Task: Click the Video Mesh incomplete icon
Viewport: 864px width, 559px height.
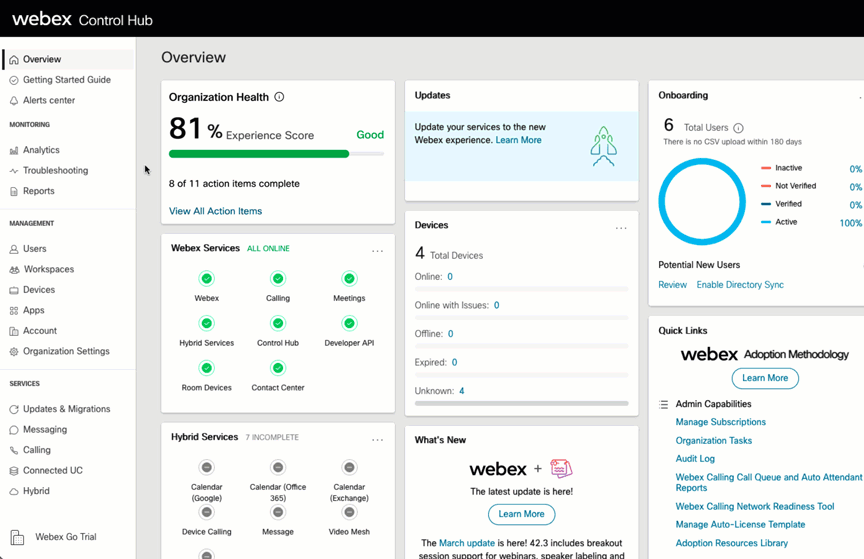Action: coord(349,512)
